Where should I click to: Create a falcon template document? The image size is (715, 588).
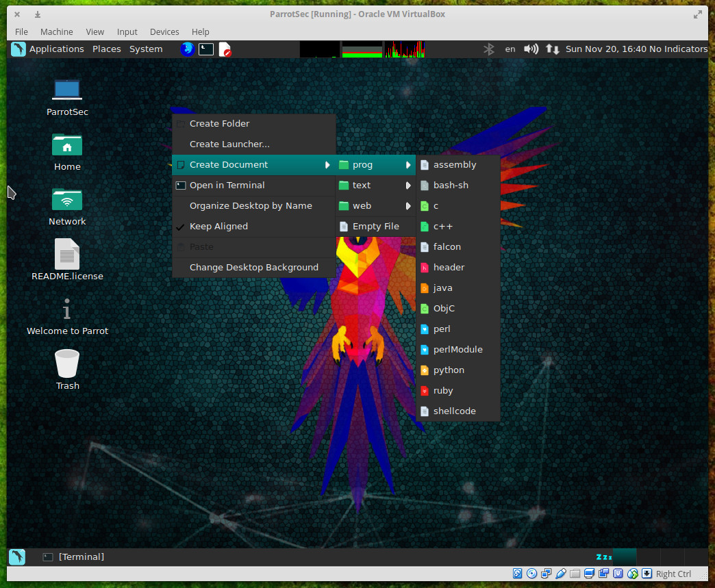[x=457, y=247]
